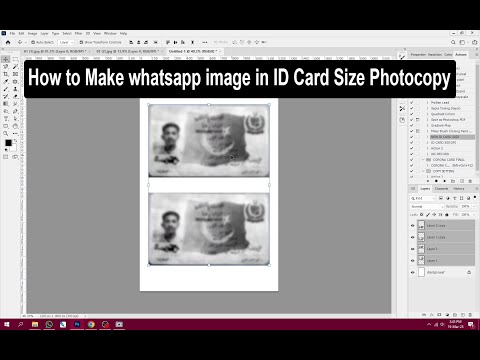
Task: Uncheck the ID-CARD 300 DPI action checkmark
Action: point(412,143)
